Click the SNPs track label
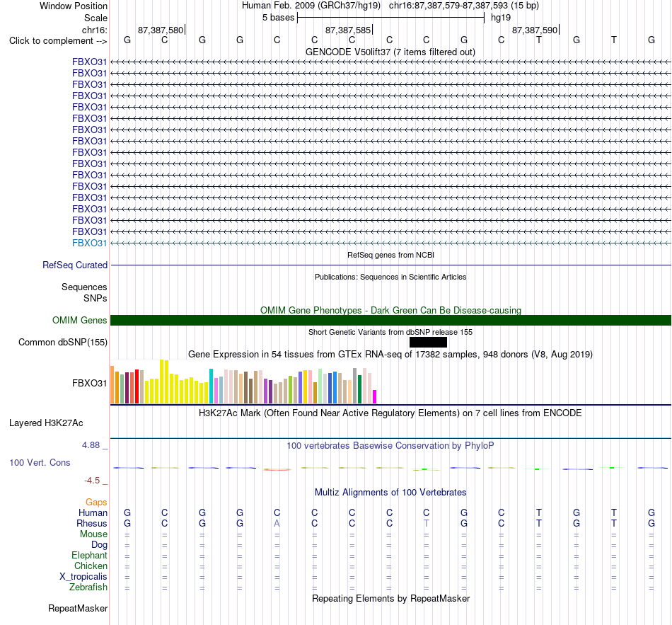Screen dimensions: 672x625 click(x=95, y=298)
